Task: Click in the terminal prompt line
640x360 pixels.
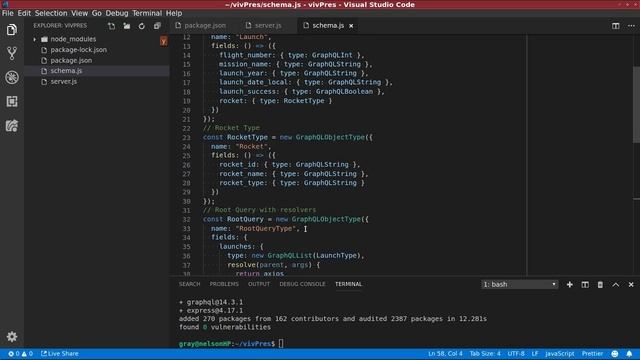Action: tap(231, 344)
